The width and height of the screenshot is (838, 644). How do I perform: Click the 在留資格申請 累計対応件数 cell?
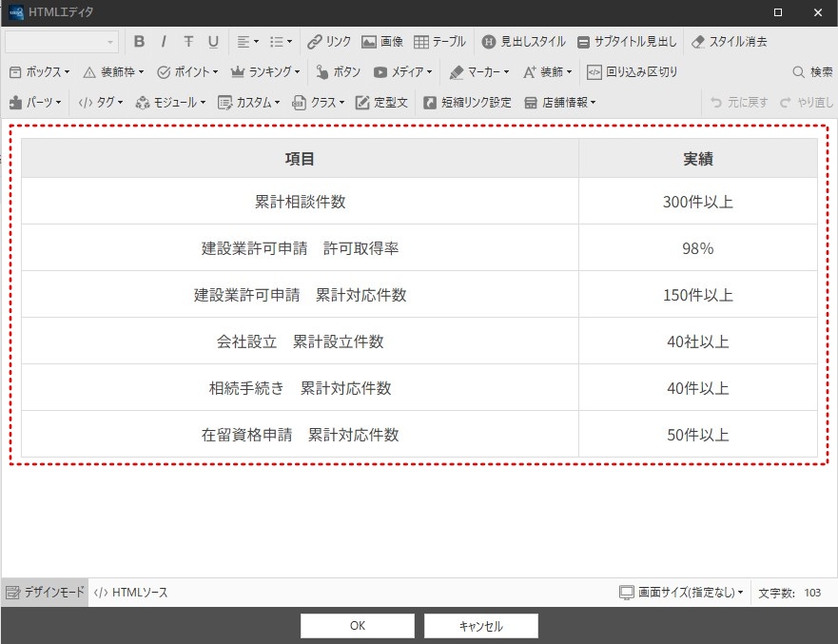point(300,434)
